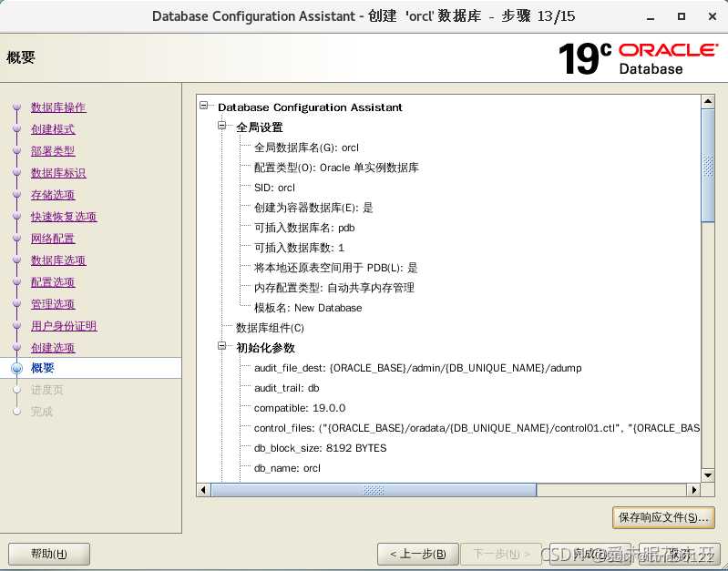Image resolution: width=728 pixels, height=571 pixels.
Task: Open the 存储选项 step
Action: [x=53, y=195]
